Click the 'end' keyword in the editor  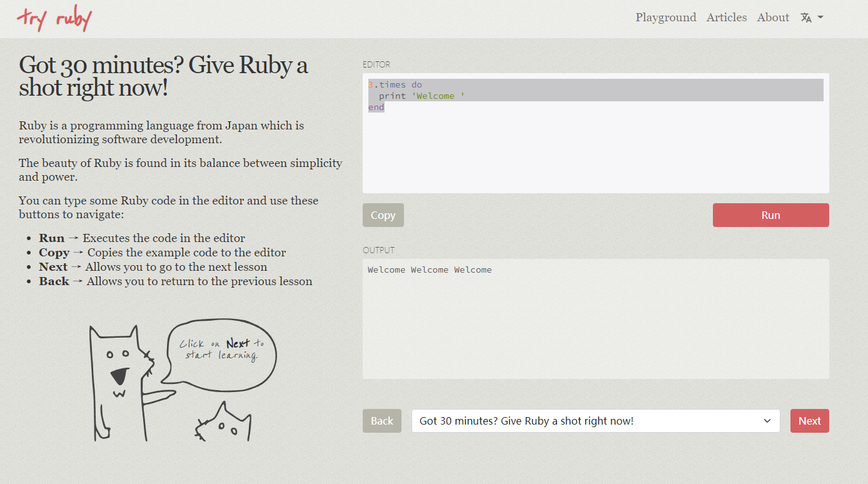[376, 107]
